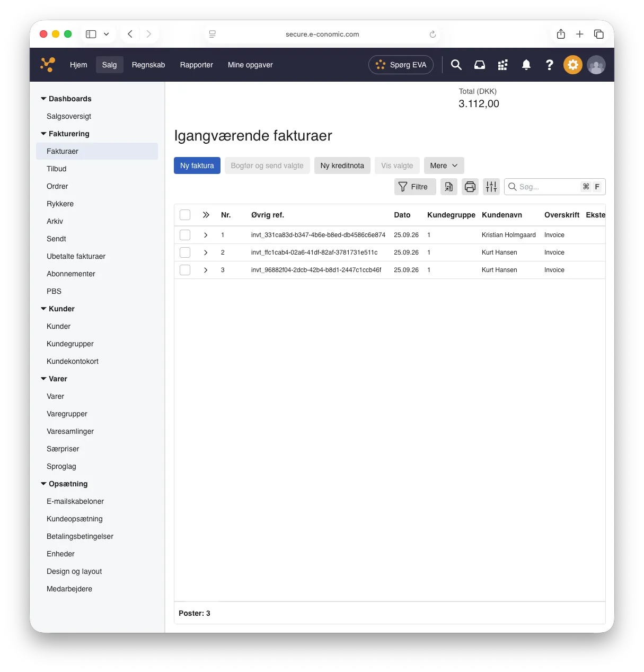This screenshot has height=672, width=644.
Task: Open Medarbejdere in the sidebar
Action: point(69,589)
